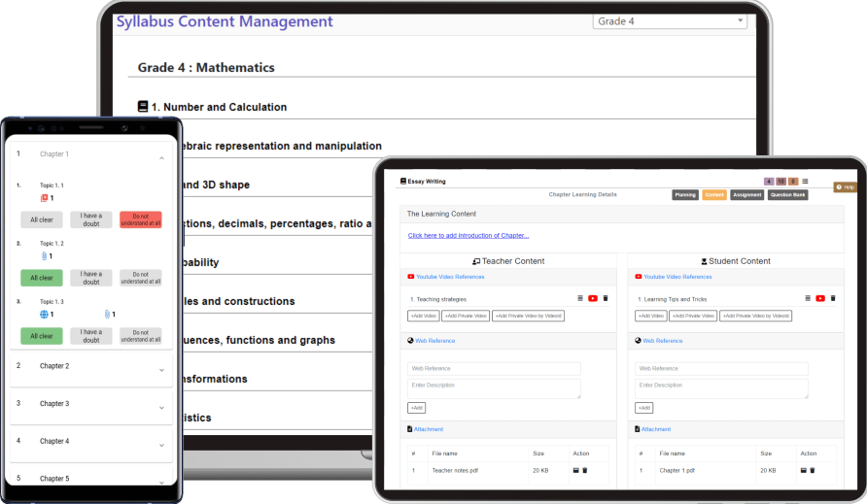
Task: Open the hamburger menu near Essay Writing
Action: [x=805, y=182]
